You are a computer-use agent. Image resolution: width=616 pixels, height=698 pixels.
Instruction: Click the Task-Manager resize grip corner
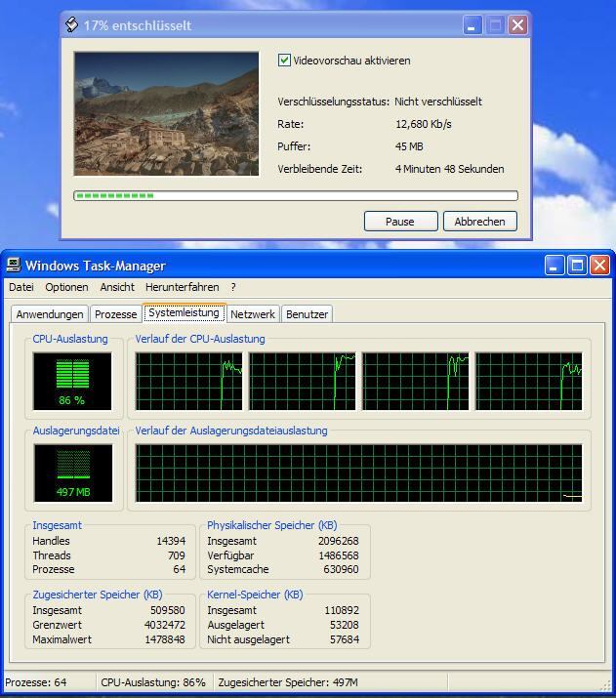coord(606,686)
